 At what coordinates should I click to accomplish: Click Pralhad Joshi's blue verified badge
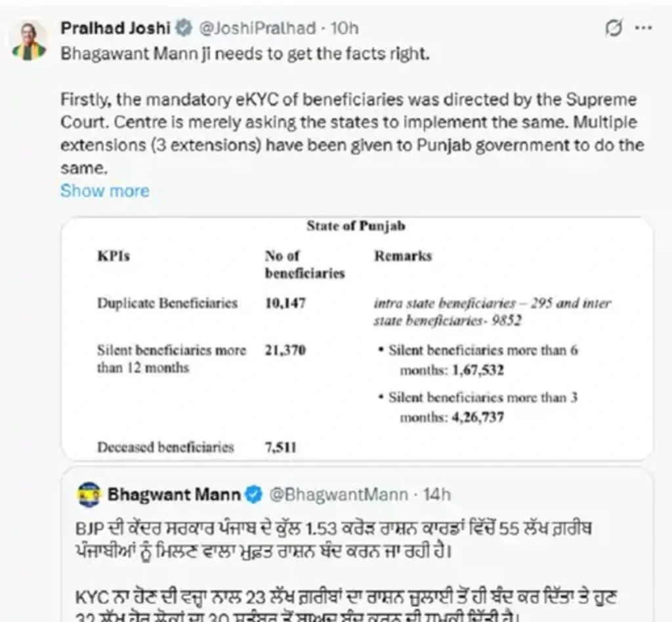point(185,28)
